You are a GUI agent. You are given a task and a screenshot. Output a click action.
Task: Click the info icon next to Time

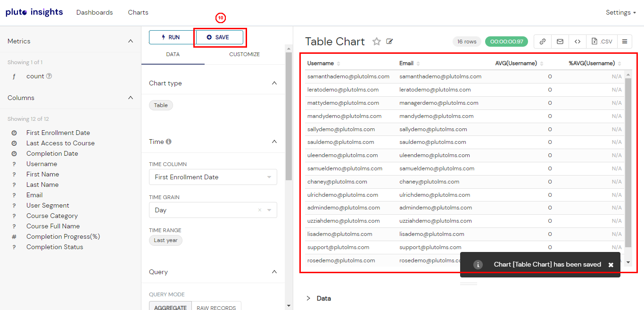169,142
